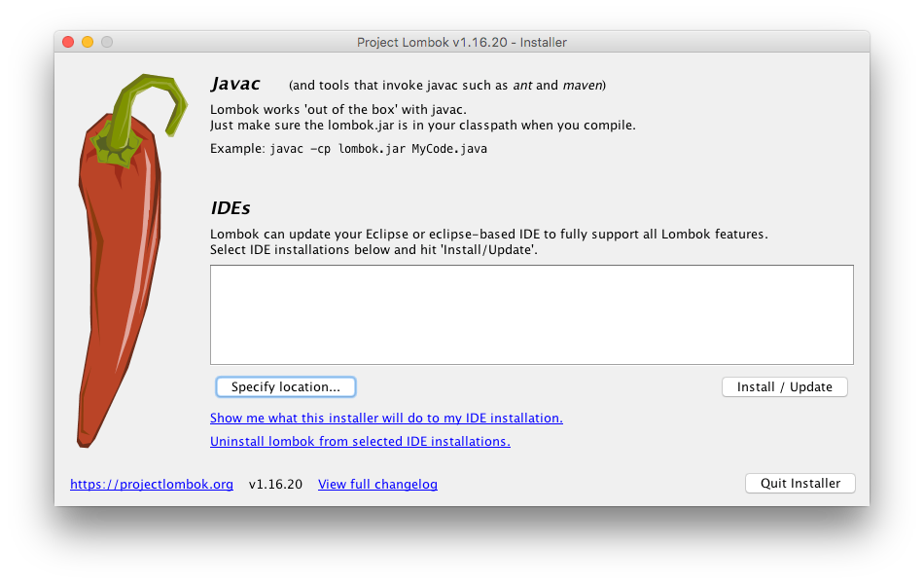Select the javac example command text
Viewport: 924px width, 584px height.
348,148
